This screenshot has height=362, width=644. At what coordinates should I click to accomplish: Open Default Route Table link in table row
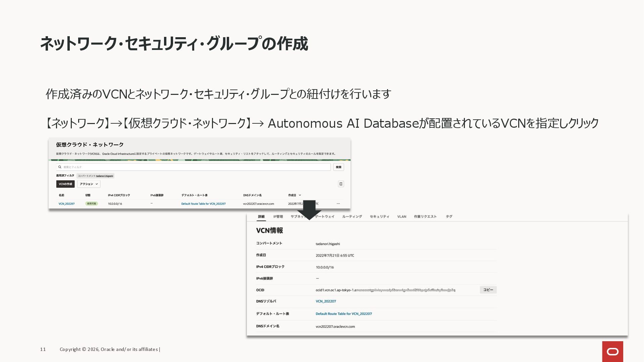coord(203,204)
